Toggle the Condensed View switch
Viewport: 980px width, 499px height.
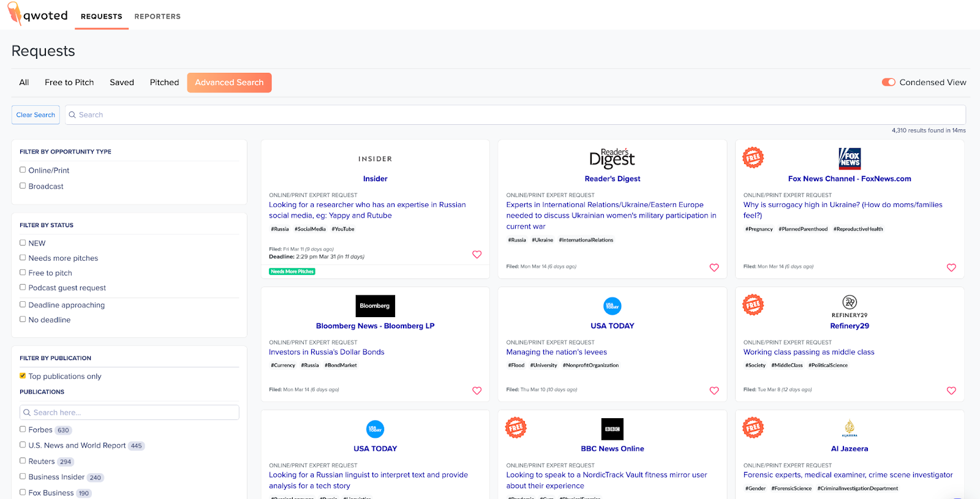[x=888, y=82]
